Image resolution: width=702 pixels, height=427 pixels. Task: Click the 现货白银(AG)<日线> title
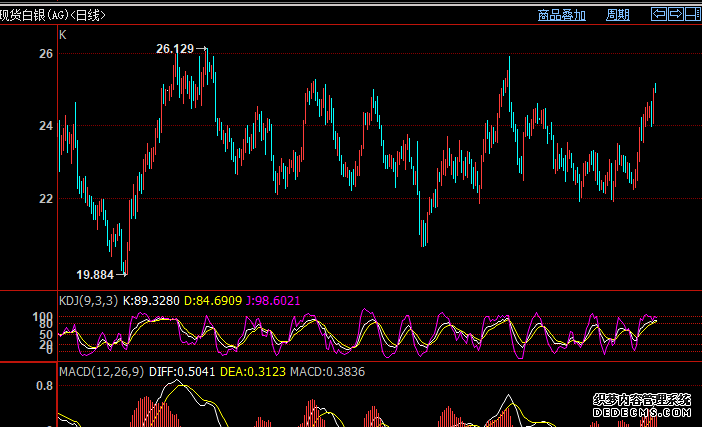[53, 15]
